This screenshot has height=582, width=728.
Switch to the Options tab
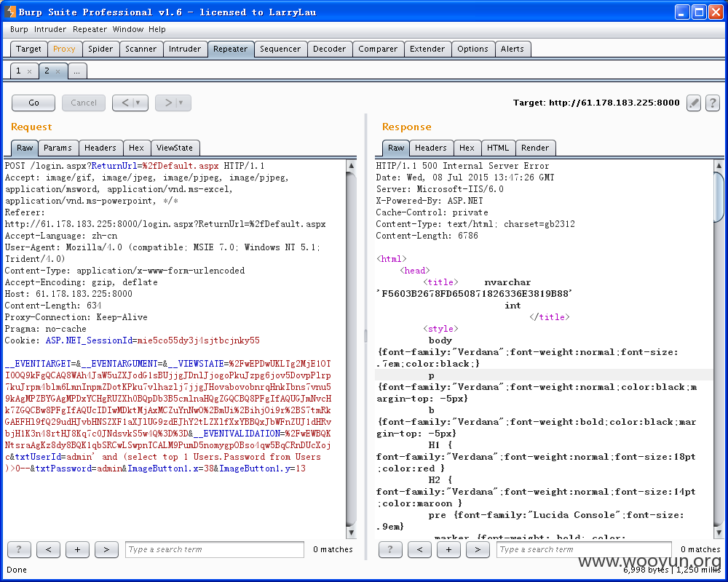(472, 49)
